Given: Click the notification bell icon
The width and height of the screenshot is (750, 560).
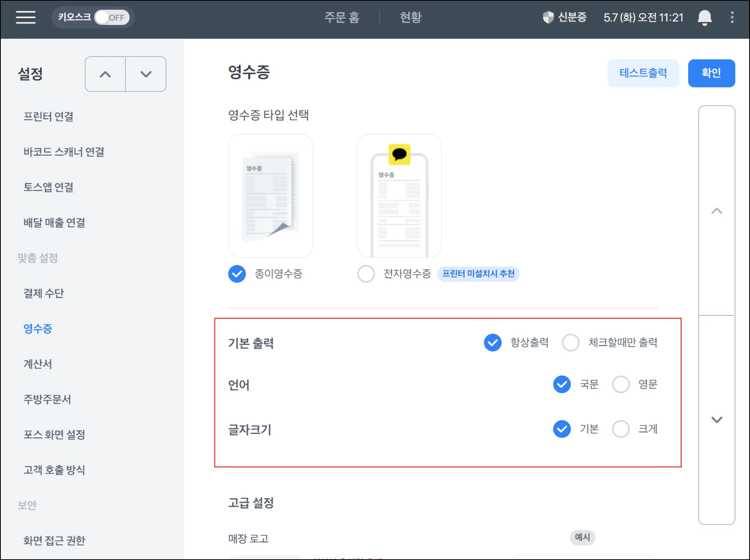Looking at the screenshot, I should pyautogui.click(x=704, y=17).
